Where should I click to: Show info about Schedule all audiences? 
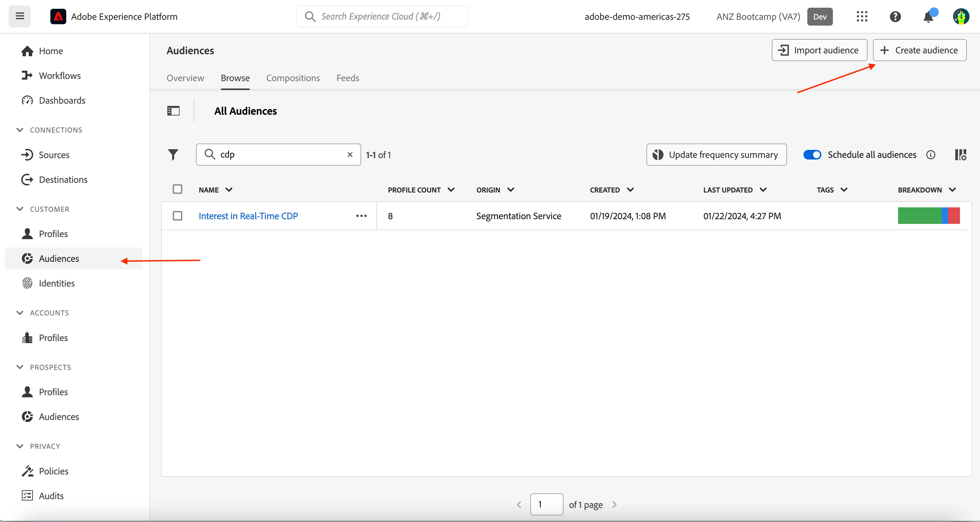931,155
